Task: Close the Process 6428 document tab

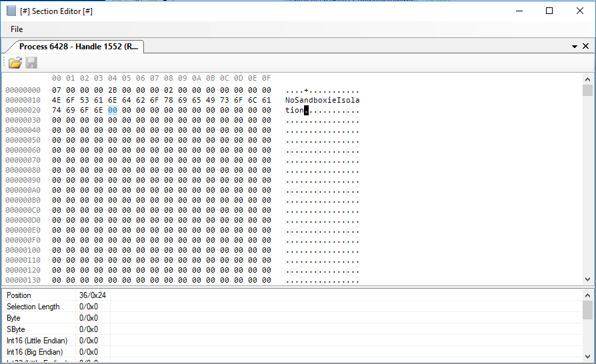Action: pyautogui.click(x=586, y=46)
